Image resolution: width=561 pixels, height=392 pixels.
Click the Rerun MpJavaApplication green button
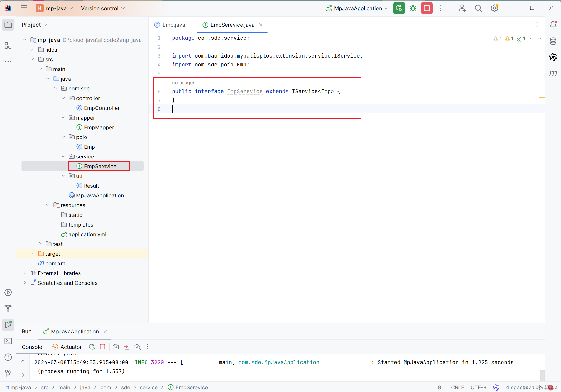pos(399,8)
